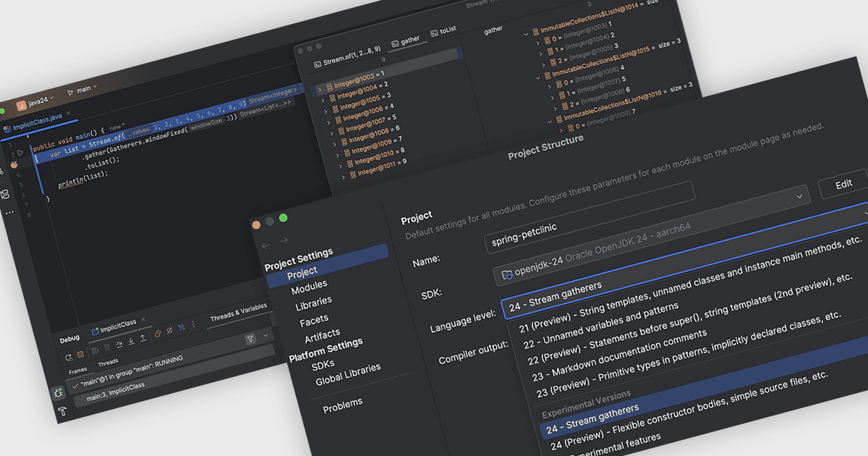Screen dimensions: 868x456
Task: Click the back arrow in Project Structure dialog
Action: click(x=266, y=245)
